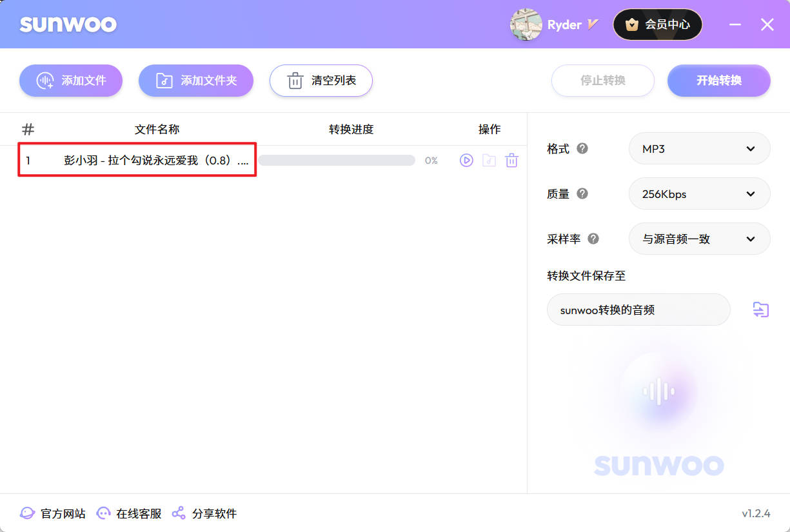Click the 转换文件保存至 label
The height and width of the screenshot is (532, 790).
pos(586,275)
